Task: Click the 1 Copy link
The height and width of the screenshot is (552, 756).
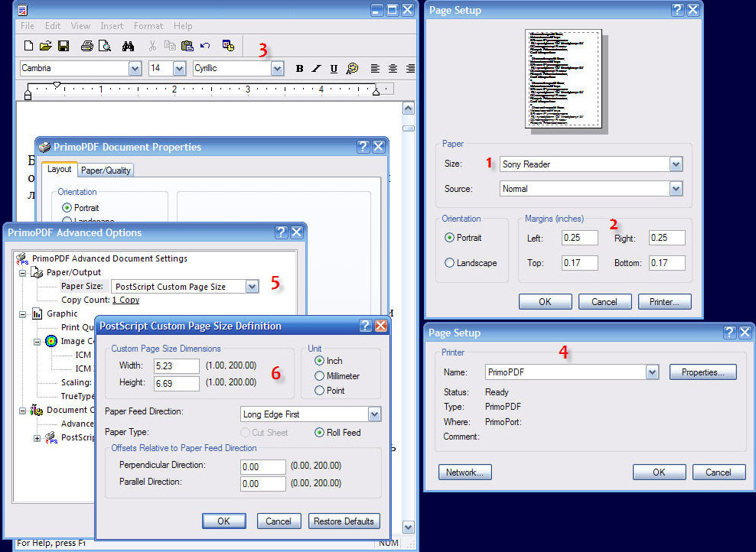Action: (125, 300)
